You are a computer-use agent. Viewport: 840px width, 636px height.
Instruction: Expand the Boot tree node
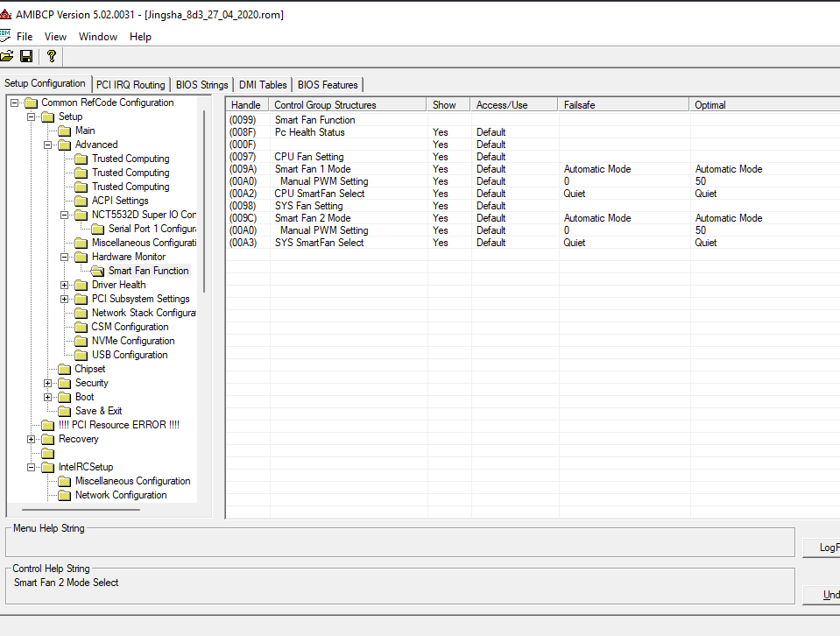47,397
